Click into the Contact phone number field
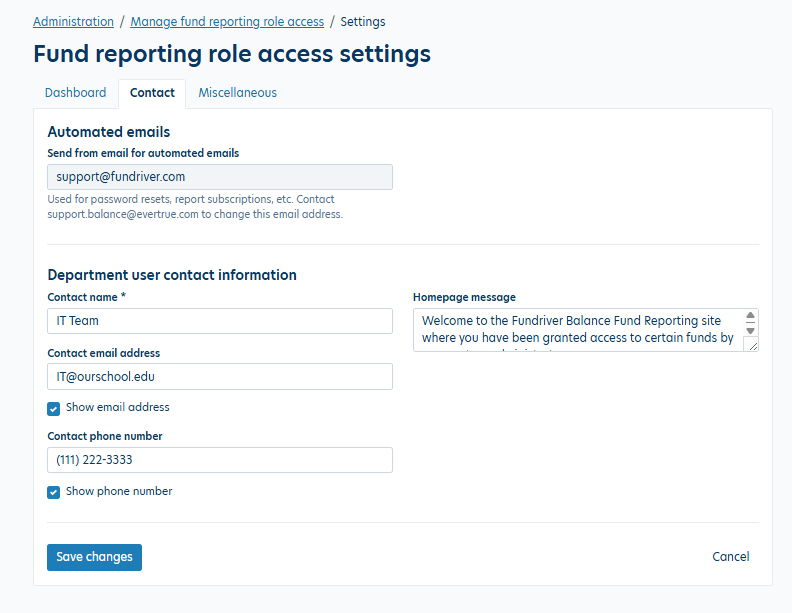This screenshot has height=613, width=792. tap(219, 460)
